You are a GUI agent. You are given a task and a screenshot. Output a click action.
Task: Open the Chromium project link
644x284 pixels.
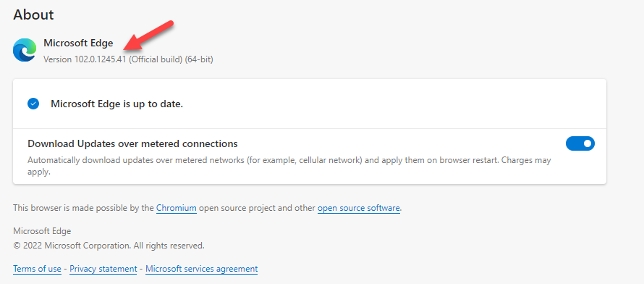pos(177,208)
